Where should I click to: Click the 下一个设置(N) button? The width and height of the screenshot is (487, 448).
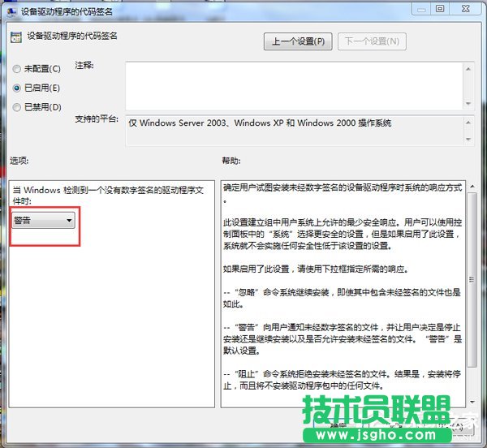point(372,41)
